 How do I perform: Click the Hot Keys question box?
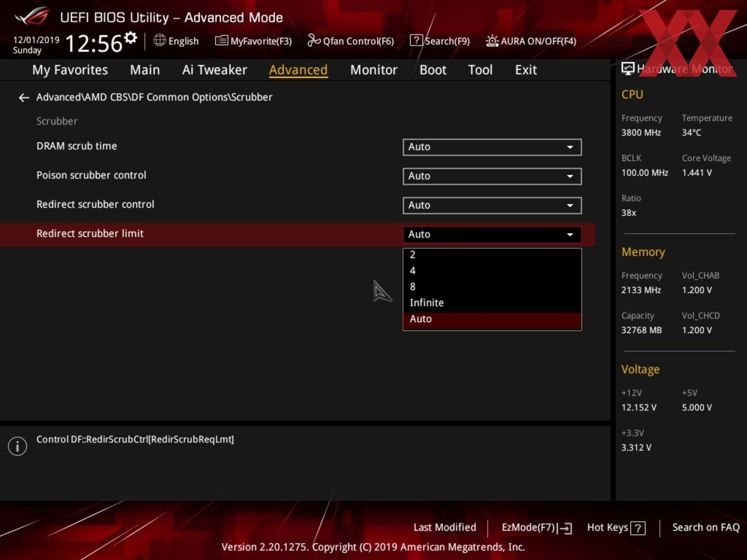[x=638, y=528]
